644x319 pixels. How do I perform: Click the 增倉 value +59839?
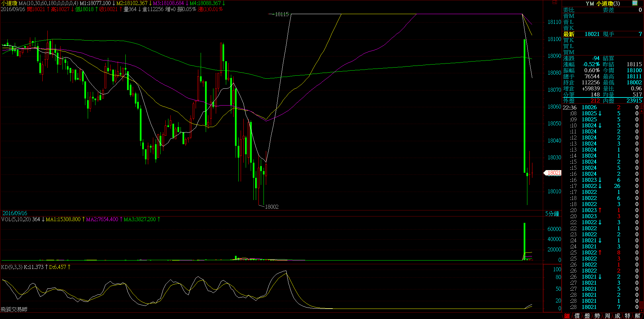591,88
